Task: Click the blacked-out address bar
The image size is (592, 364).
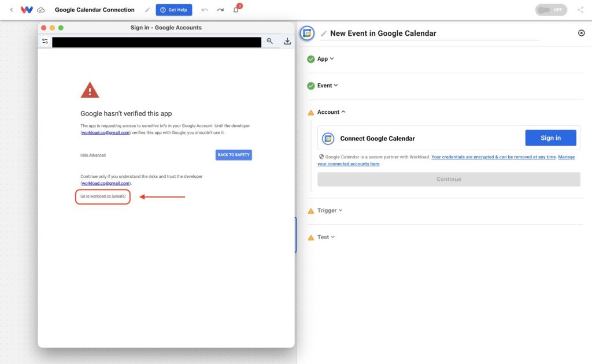Action: coord(157,42)
